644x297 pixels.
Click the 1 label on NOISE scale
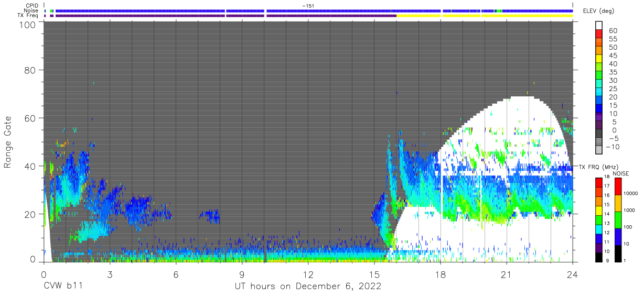[624, 261]
